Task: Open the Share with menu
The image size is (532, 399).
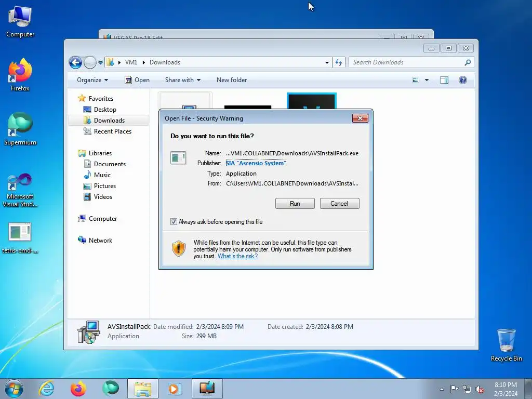Action: pos(182,80)
